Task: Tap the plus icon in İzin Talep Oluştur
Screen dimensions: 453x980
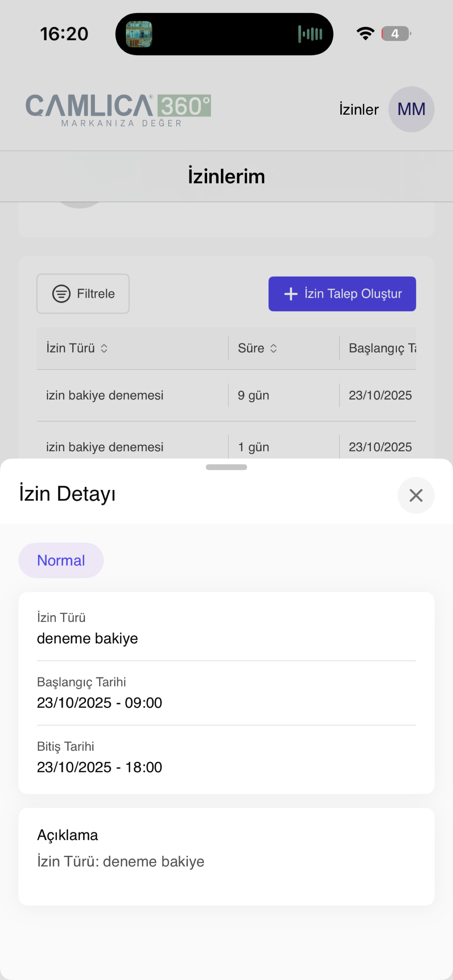Action: [291, 294]
